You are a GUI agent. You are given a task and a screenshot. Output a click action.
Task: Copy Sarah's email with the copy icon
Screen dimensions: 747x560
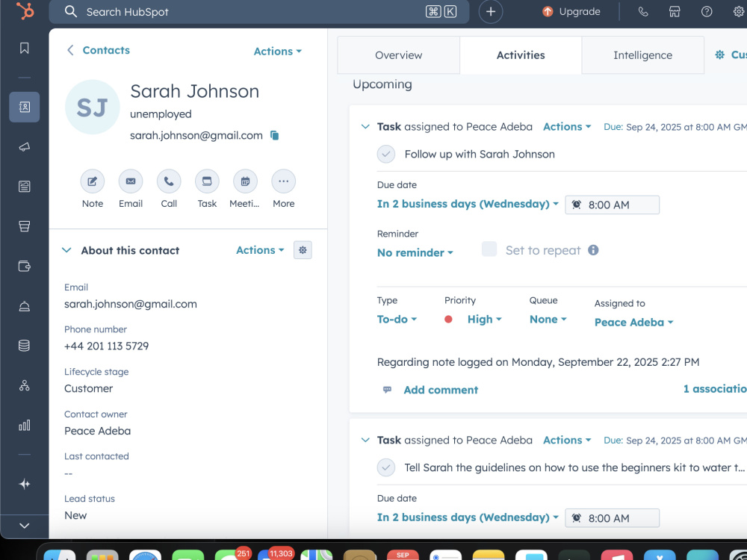coord(274,136)
